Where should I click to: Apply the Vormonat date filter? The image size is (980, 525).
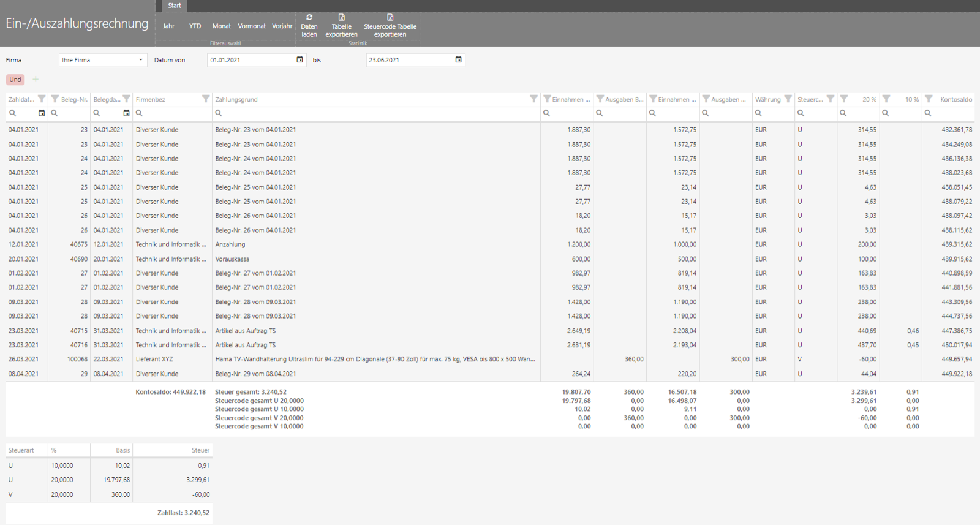252,26
